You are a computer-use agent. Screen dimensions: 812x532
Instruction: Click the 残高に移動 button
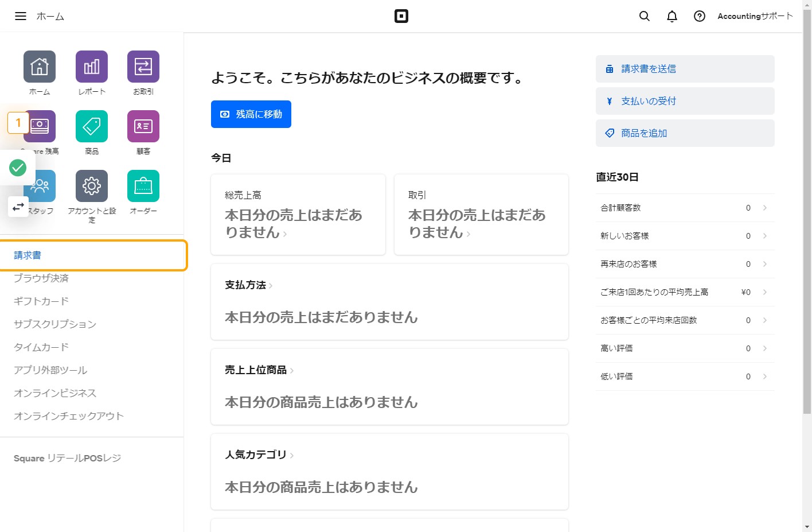(251, 114)
